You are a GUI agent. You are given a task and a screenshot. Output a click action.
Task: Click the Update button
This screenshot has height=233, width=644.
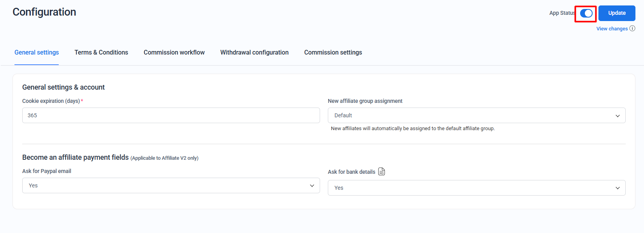pos(616,13)
